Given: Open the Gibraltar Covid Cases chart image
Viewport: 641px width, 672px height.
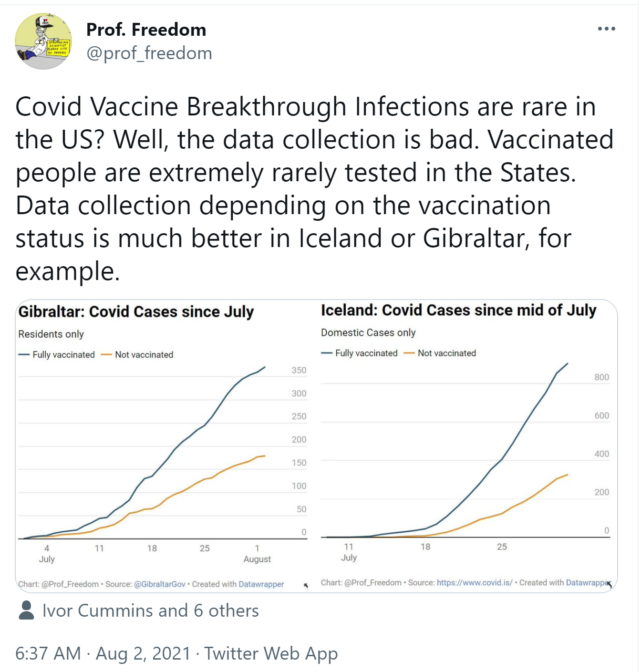Looking at the screenshot, I should click(x=162, y=453).
